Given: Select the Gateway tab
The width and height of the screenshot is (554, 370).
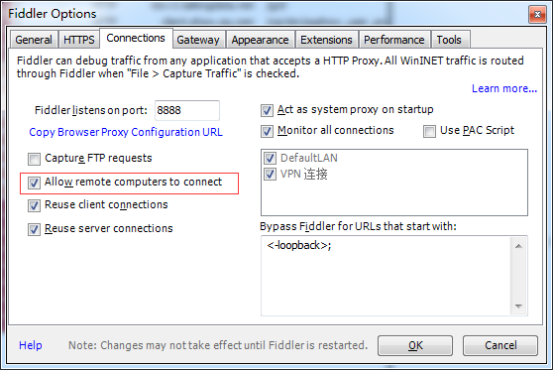Looking at the screenshot, I should coord(198,40).
